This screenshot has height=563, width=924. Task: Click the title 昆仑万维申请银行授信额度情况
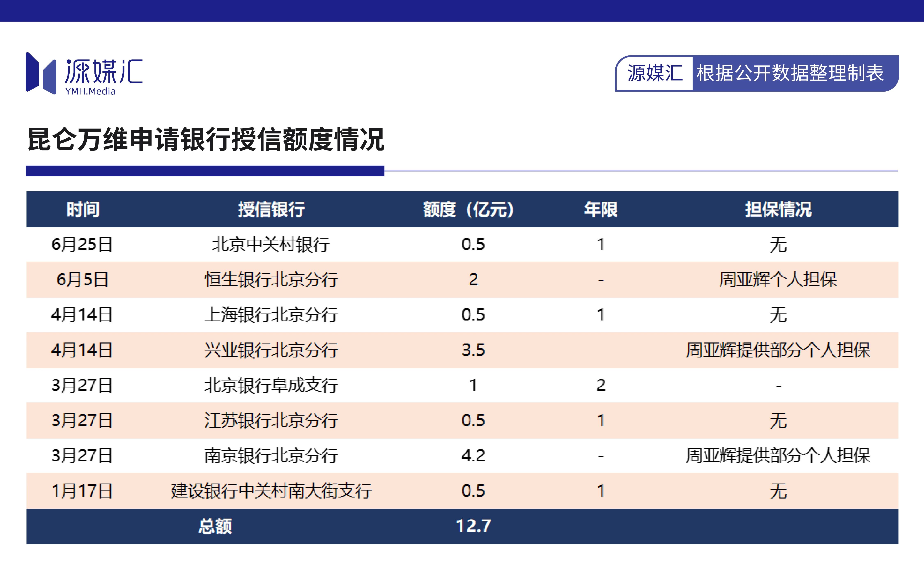(206, 140)
